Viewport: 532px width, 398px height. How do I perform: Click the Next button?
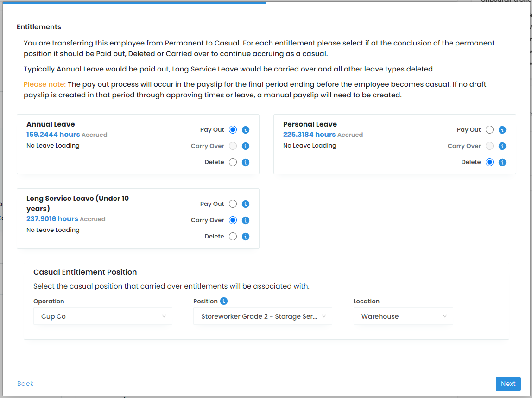point(508,384)
